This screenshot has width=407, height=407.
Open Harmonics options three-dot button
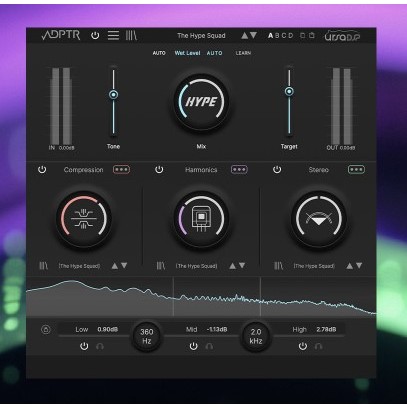click(x=239, y=170)
